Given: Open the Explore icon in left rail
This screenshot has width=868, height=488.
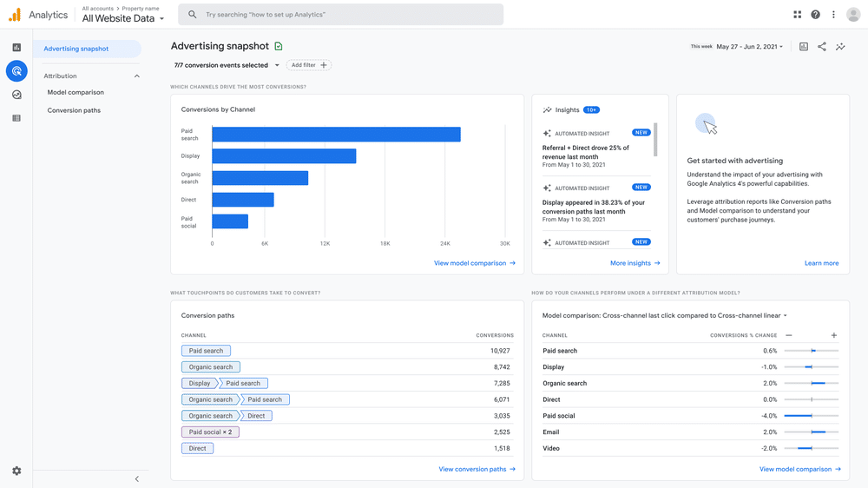Looking at the screenshot, I should 16,95.
